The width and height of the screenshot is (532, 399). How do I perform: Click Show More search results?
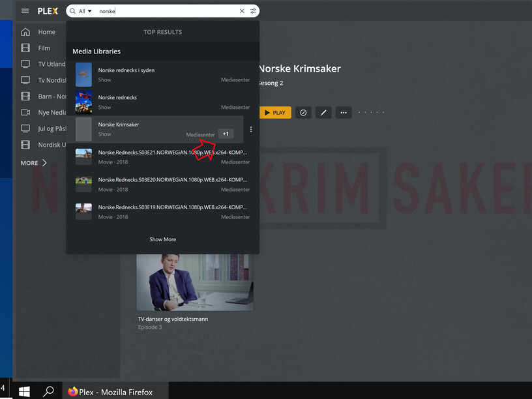coord(162,239)
